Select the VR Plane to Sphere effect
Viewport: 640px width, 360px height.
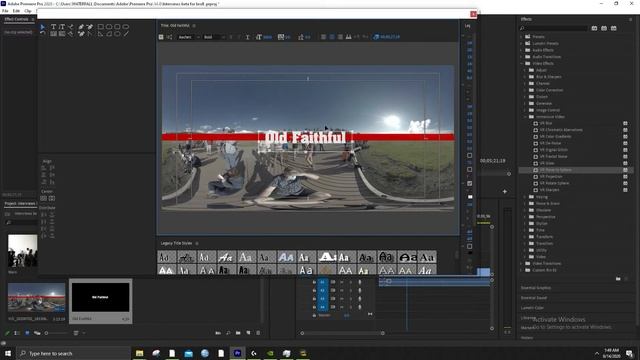point(555,170)
